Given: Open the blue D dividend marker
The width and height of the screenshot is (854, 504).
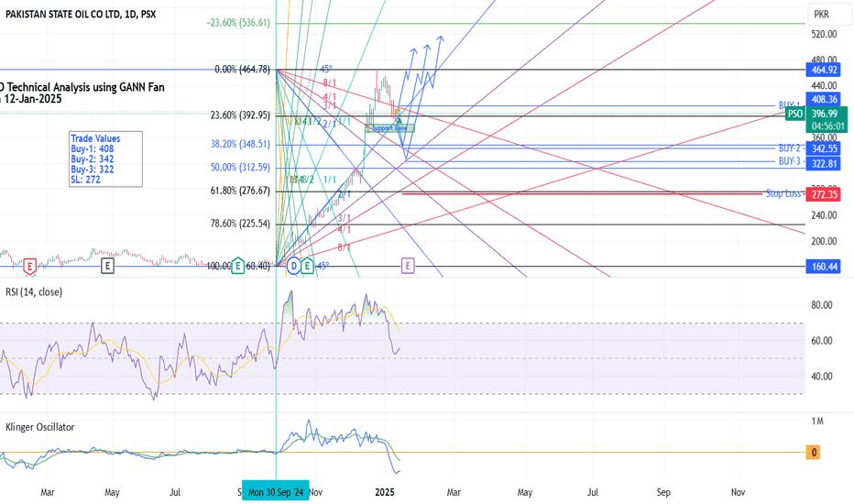Looking at the screenshot, I should (x=293, y=266).
